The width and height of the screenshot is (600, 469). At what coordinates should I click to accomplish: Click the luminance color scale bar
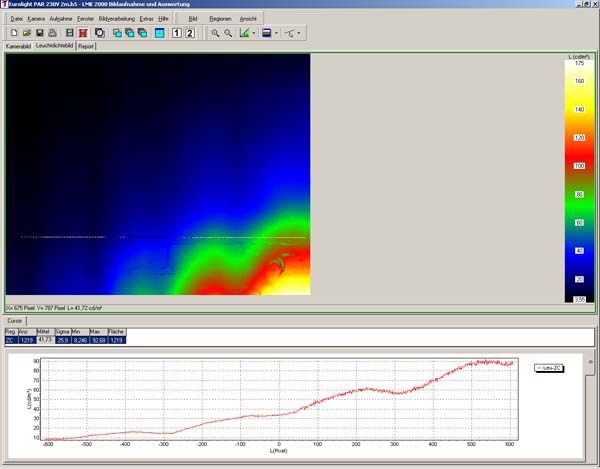(577, 180)
